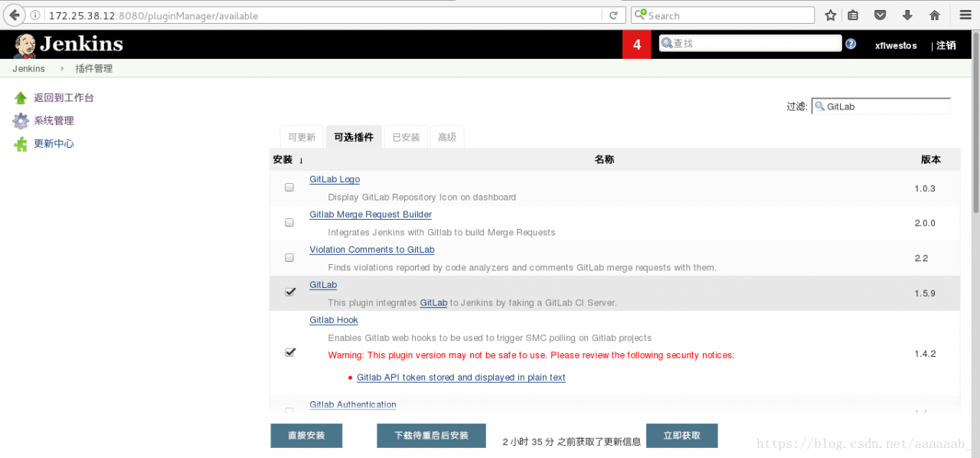
Task: Click breadcrumb arrow after Jenkins
Action: coord(61,69)
